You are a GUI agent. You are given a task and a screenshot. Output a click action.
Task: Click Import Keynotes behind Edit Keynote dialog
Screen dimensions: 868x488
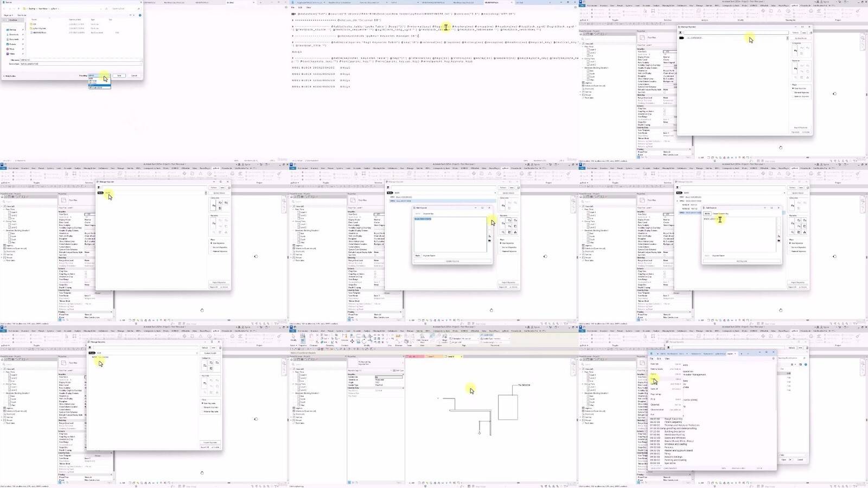pos(508,282)
